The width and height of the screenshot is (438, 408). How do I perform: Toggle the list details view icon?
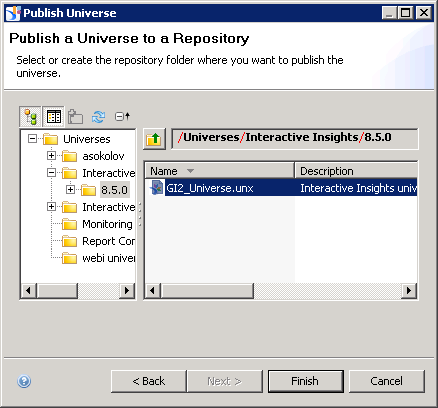(53, 117)
